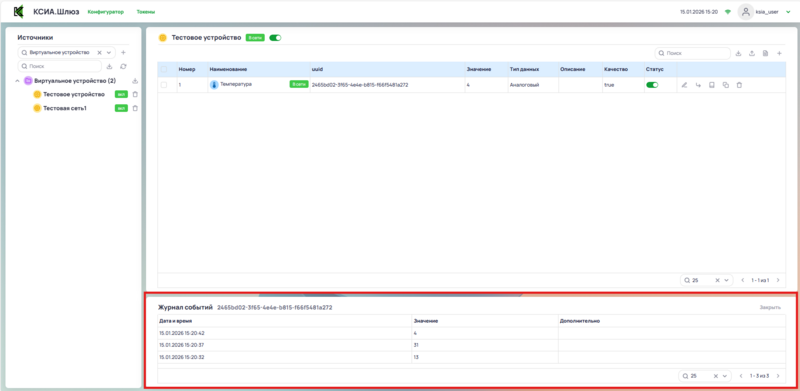Open the Токены menu item

coord(146,12)
